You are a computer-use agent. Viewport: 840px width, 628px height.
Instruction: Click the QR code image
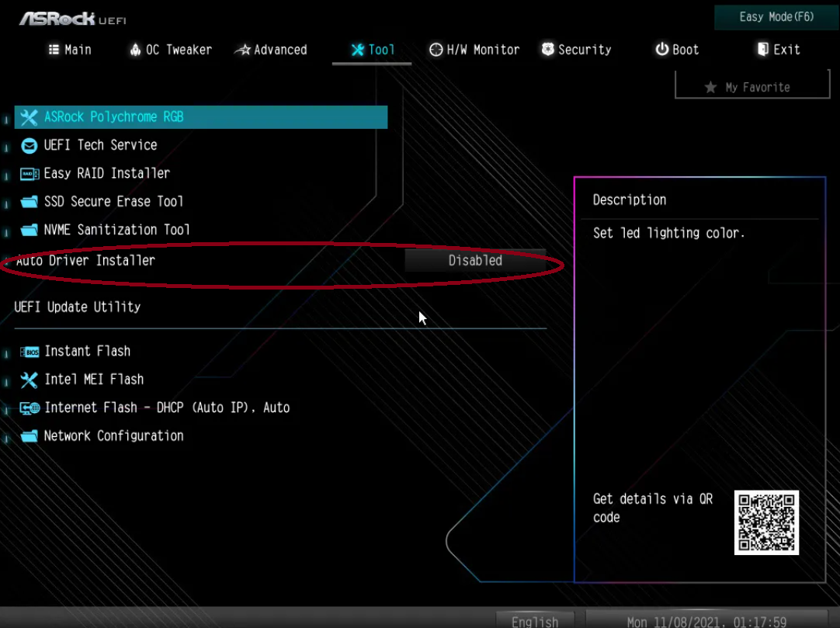pyautogui.click(x=766, y=523)
